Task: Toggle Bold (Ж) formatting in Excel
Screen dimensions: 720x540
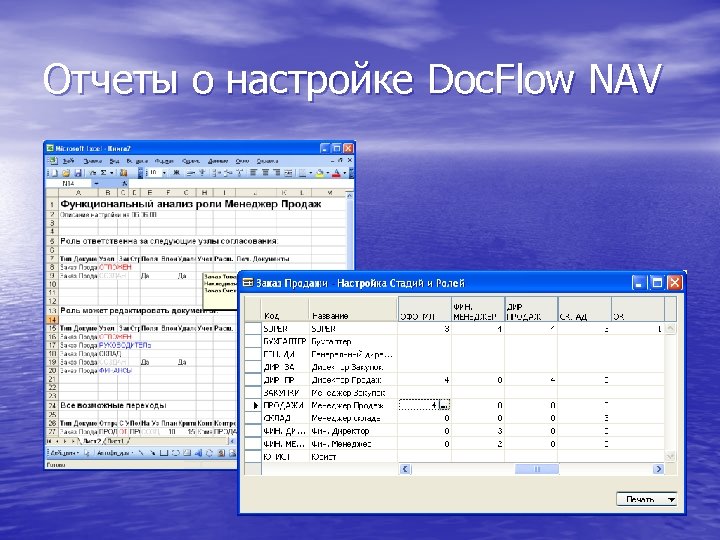Action: pos(176,173)
